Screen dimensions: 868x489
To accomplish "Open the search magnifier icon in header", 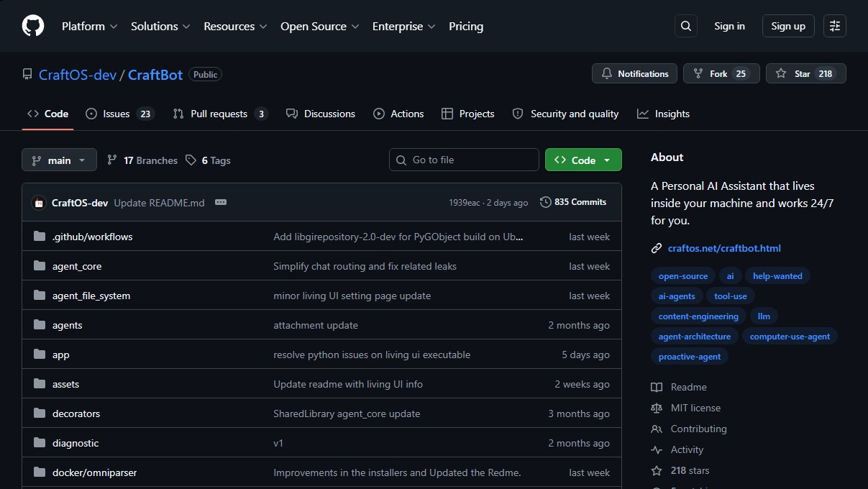I will 686,26.
